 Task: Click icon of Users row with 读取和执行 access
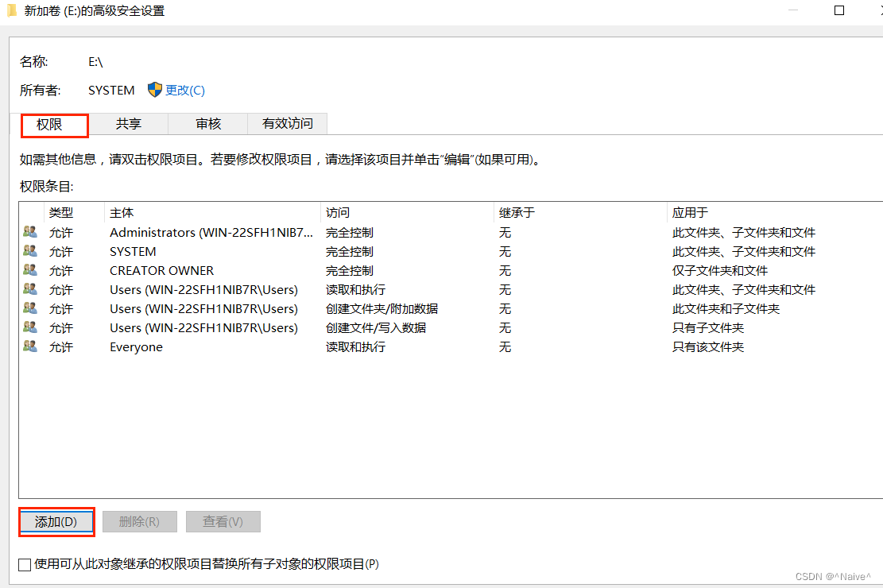click(x=30, y=289)
